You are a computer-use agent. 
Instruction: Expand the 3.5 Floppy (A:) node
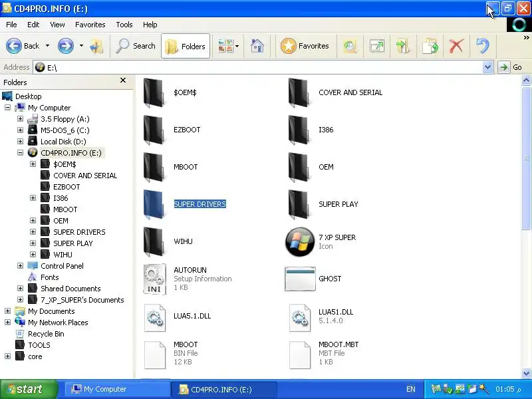click(21, 119)
